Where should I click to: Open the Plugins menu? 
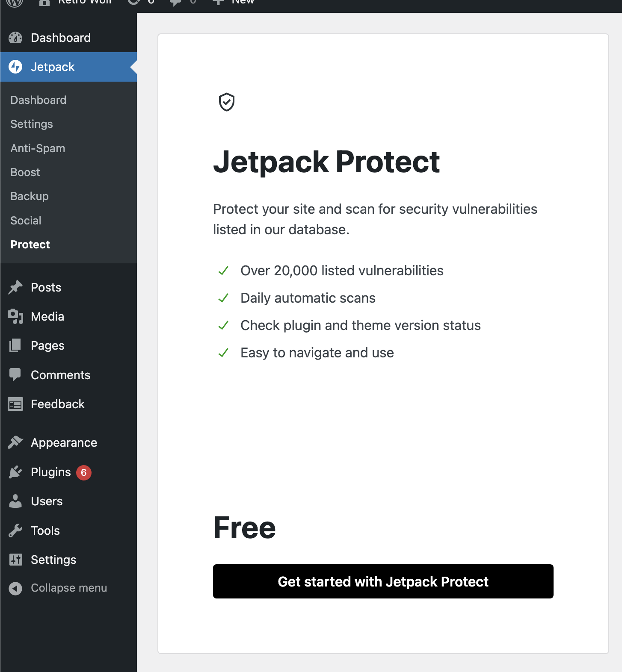pyautogui.click(x=68, y=472)
